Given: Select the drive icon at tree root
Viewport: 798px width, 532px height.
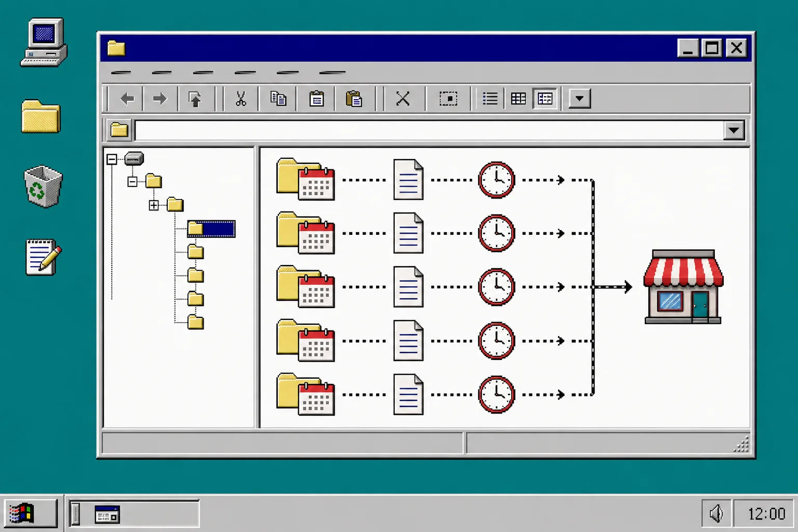Looking at the screenshot, I should tap(134, 158).
